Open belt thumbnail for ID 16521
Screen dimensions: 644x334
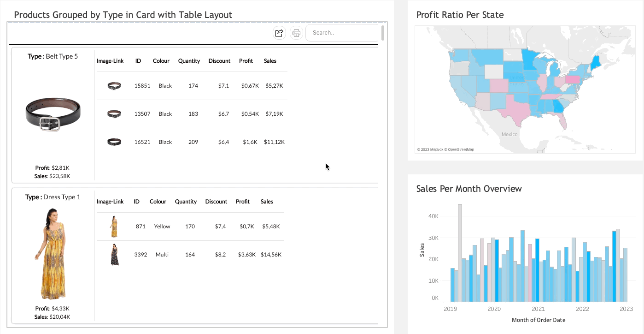click(x=114, y=142)
